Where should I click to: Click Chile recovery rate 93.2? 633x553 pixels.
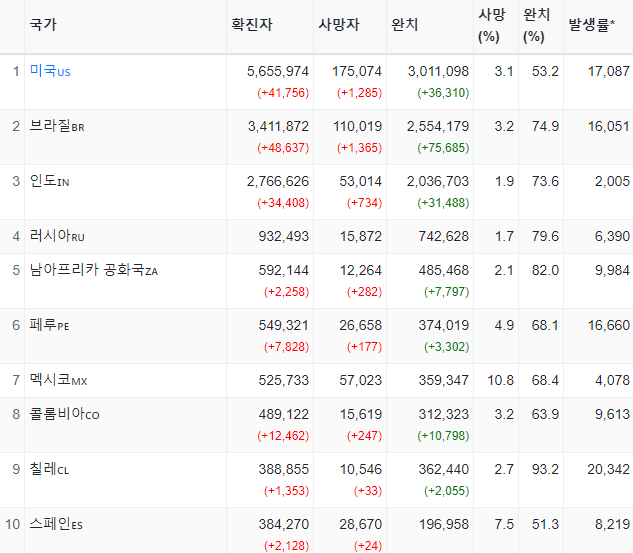click(x=545, y=469)
